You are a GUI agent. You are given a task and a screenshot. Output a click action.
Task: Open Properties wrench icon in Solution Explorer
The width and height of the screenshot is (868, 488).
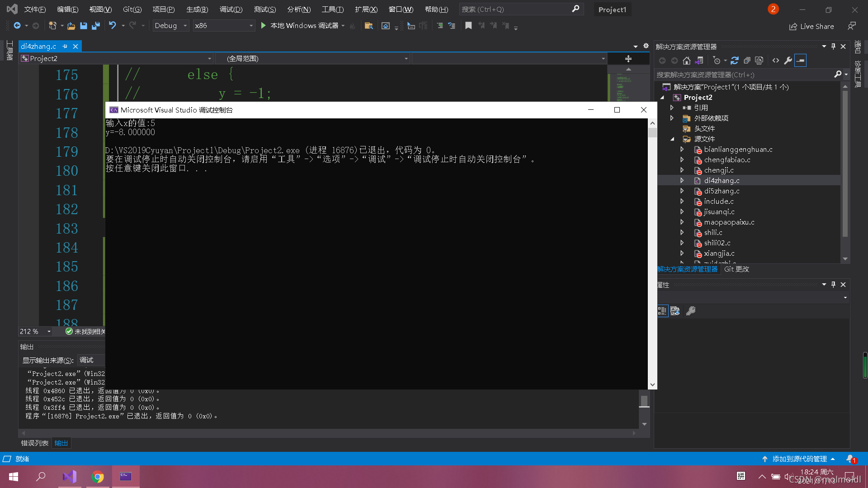788,61
